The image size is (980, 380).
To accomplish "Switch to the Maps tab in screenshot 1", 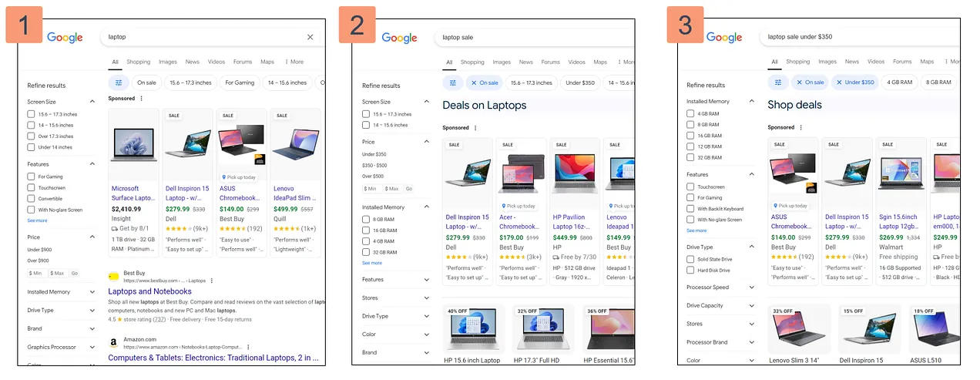I will click(x=267, y=62).
